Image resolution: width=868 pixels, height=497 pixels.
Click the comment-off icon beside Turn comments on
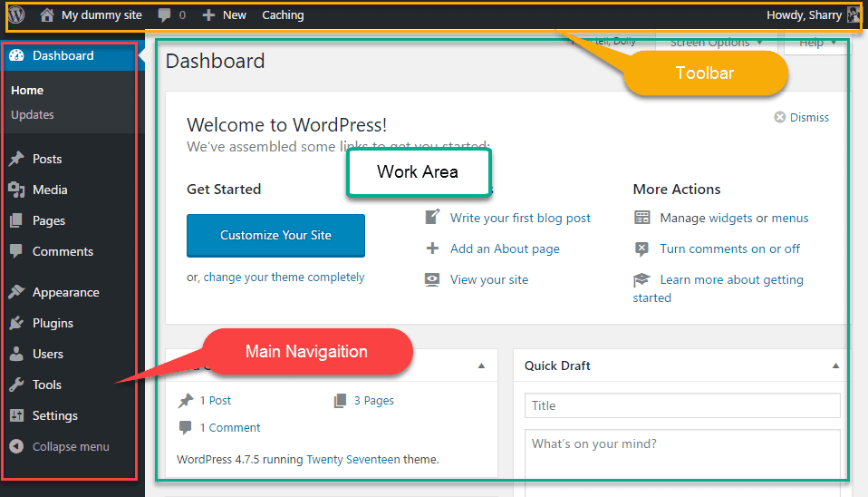tap(641, 248)
